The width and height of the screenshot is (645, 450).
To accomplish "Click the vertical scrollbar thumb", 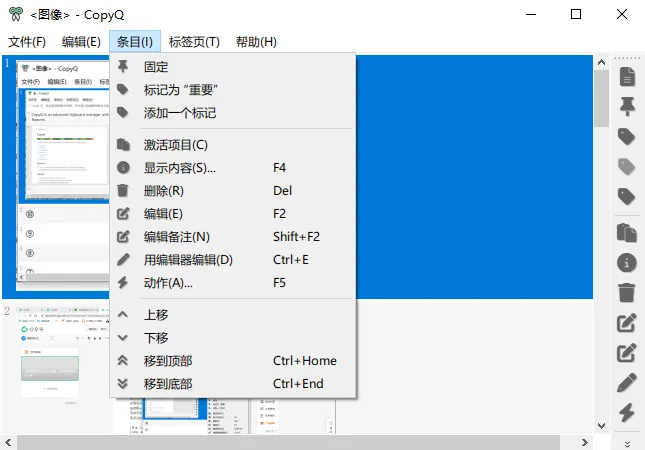I will pos(601,98).
